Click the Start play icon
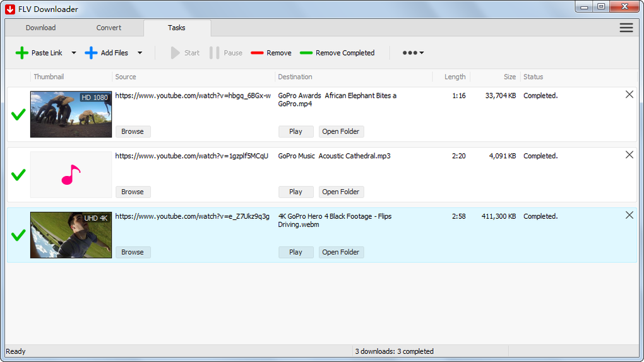This screenshot has height=362, width=644. point(176,53)
